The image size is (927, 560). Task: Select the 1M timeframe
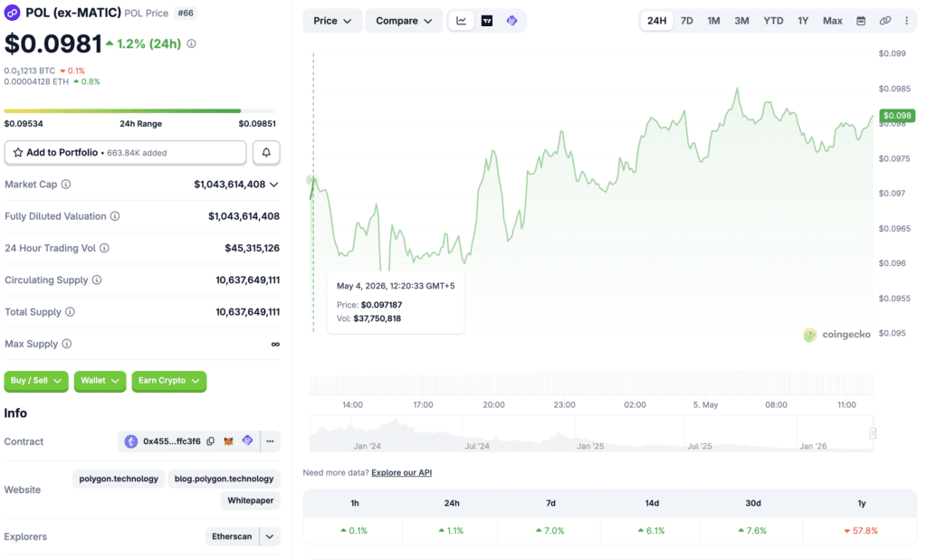pyautogui.click(x=713, y=21)
